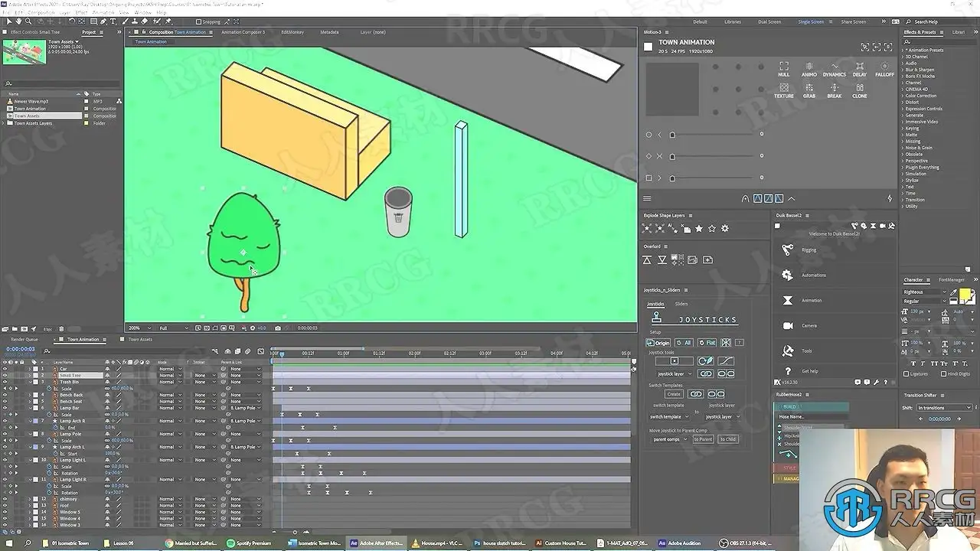Image resolution: width=980 pixels, height=551 pixels.
Task: Toggle visibility of roof layer
Action: [5, 505]
